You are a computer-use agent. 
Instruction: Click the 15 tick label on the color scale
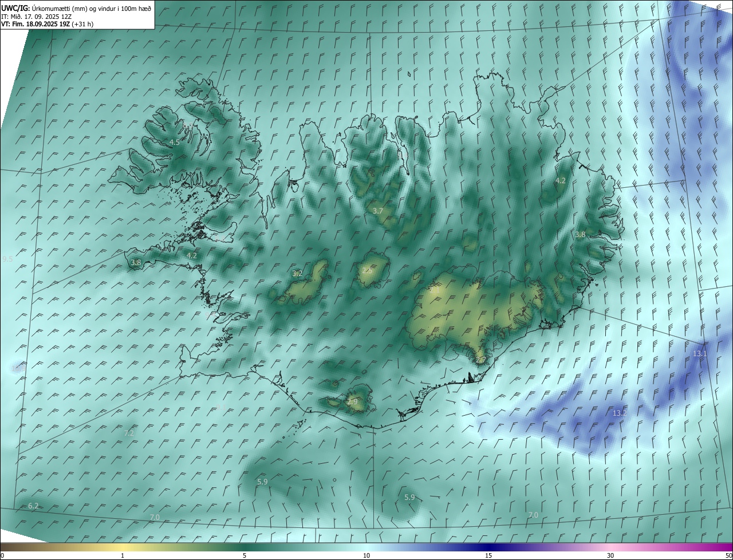(488, 556)
